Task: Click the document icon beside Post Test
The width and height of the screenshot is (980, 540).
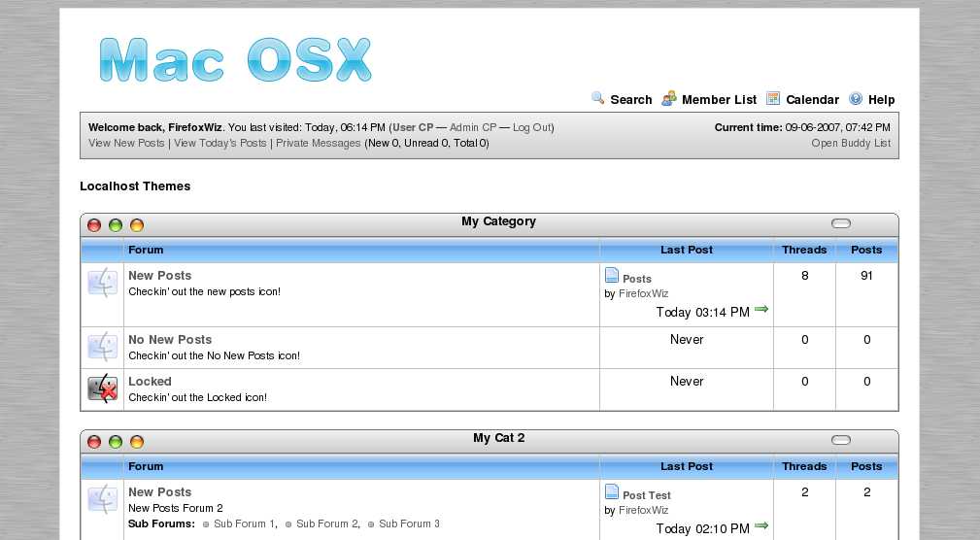Action: point(612,492)
